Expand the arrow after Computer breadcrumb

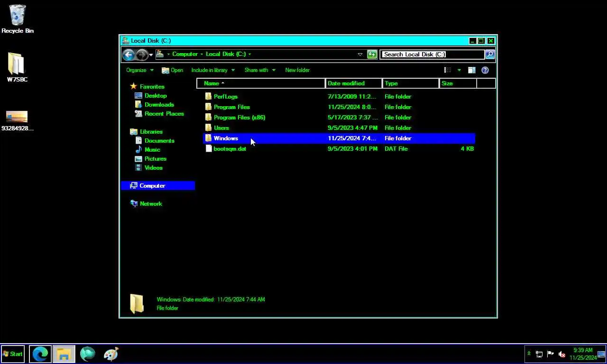202,55
